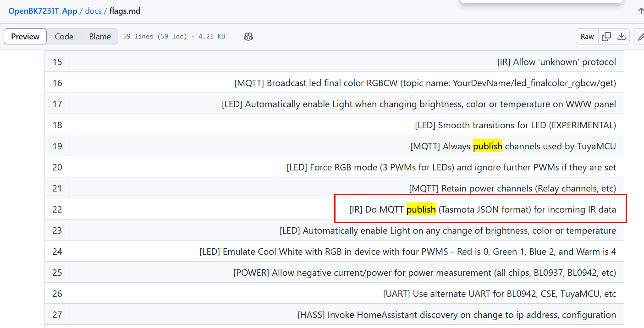
Task: Open the Raw file view
Action: point(587,37)
